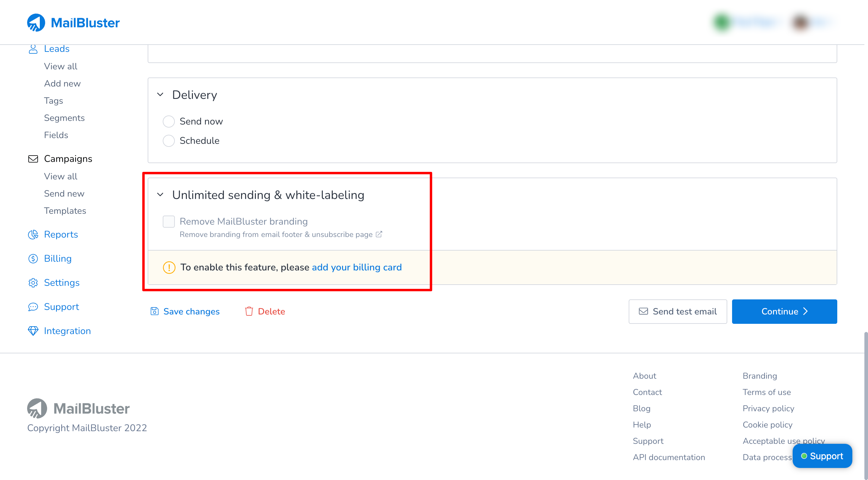Open the Help footer link
The height and width of the screenshot is (480, 868).
pyautogui.click(x=642, y=425)
